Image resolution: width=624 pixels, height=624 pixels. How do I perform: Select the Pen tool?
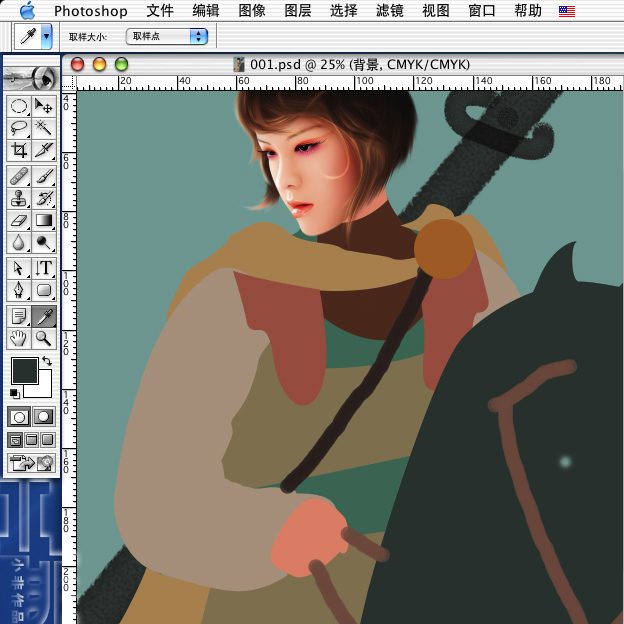19,290
